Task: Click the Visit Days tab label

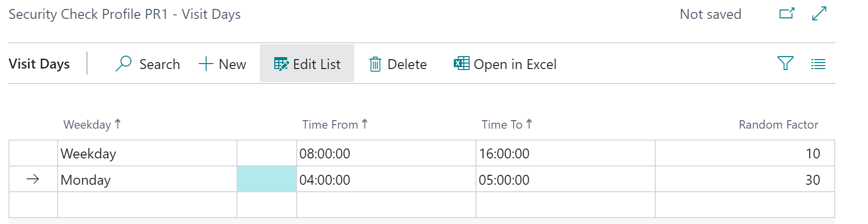Action: (39, 64)
